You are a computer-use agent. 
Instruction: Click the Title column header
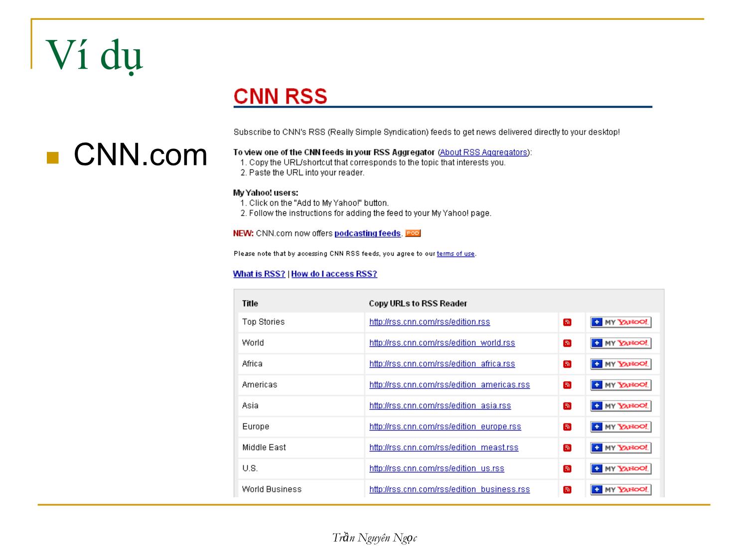coord(250,303)
